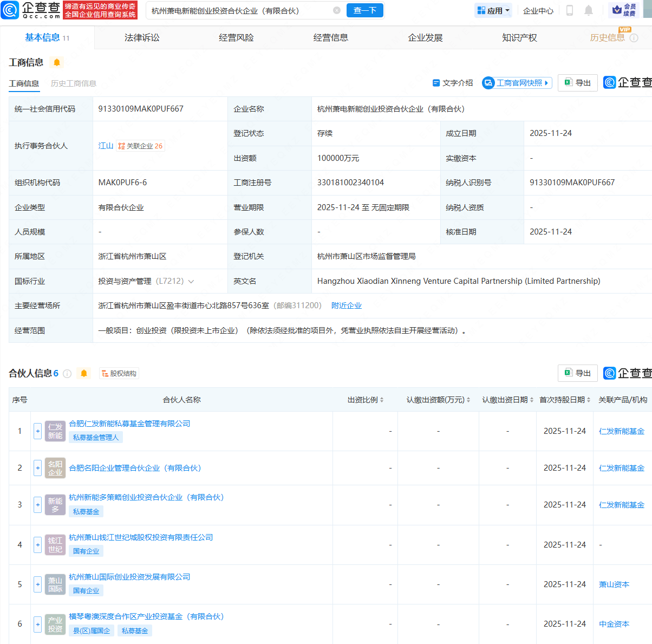Sort by 出资比例 column

point(366,400)
